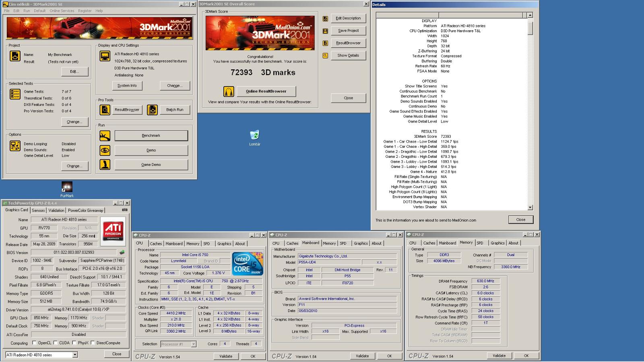The image size is (644, 362).
Task: Click the Display and CPU Settings monitor icon
Action: (105, 56)
